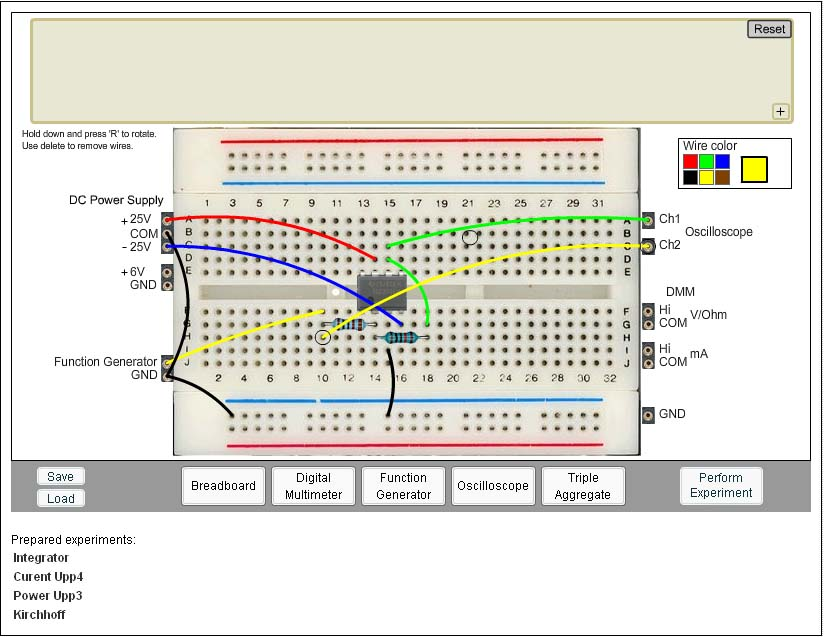The height and width of the screenshot is (637, 824).
Task: Select the short green wire to column 18
Action: pyautogui.click(x=419, y=284)
